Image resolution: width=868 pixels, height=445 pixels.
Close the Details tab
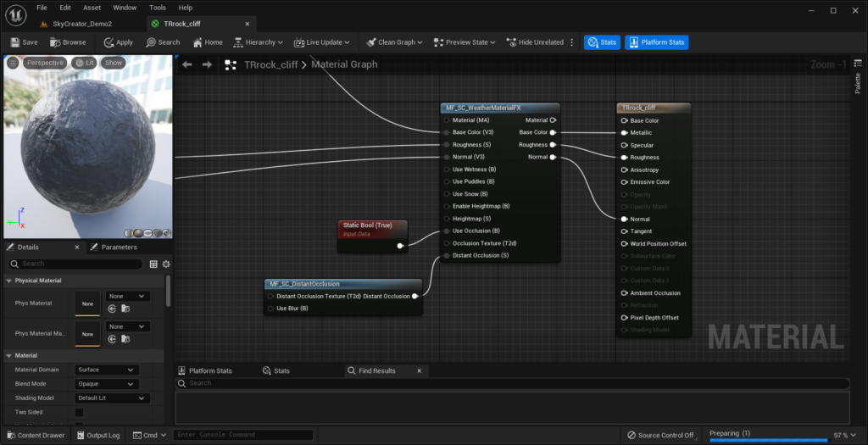pyautogui.click(x=77, y=247)
